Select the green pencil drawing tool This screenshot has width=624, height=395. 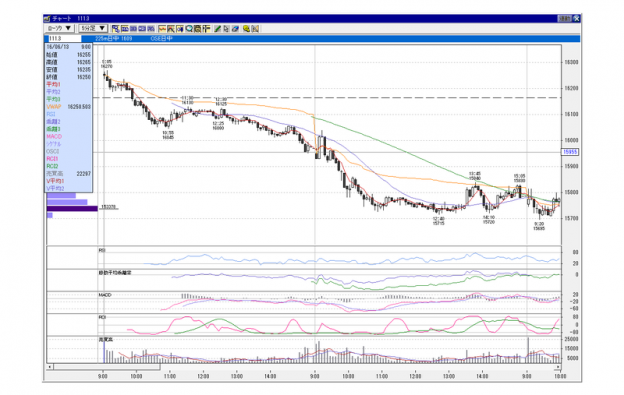217,29
